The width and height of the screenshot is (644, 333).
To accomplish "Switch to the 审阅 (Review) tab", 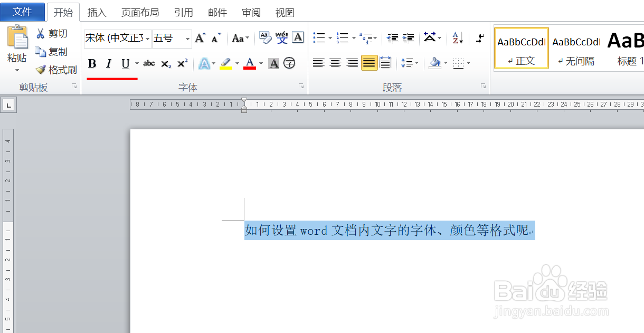I will [x=251, y=12].
